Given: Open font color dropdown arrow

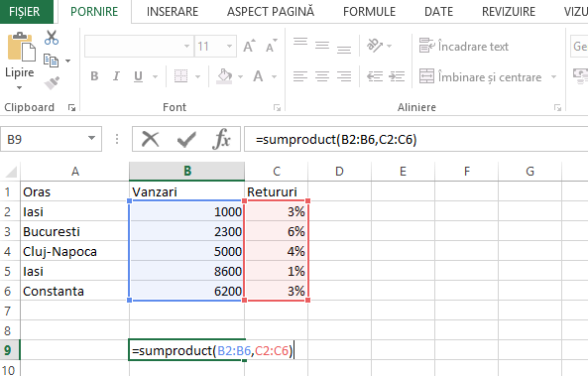Looking at the screenshot, I should point(274,77).
